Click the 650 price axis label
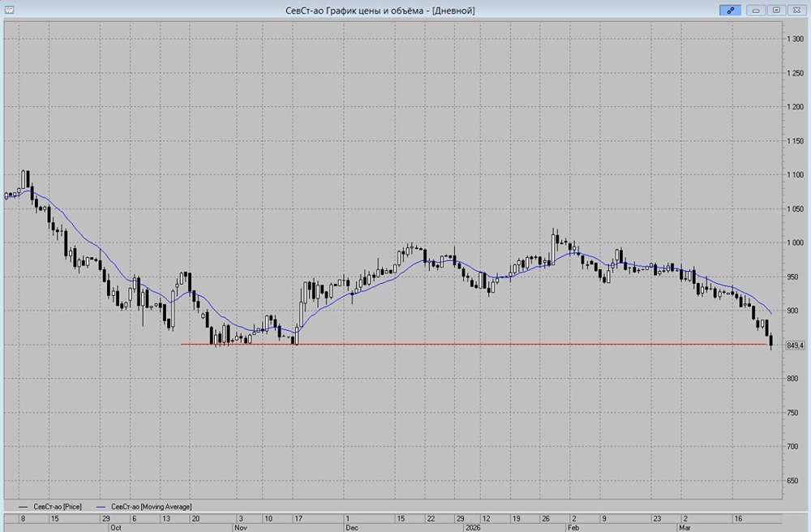 tap(796, 481)
